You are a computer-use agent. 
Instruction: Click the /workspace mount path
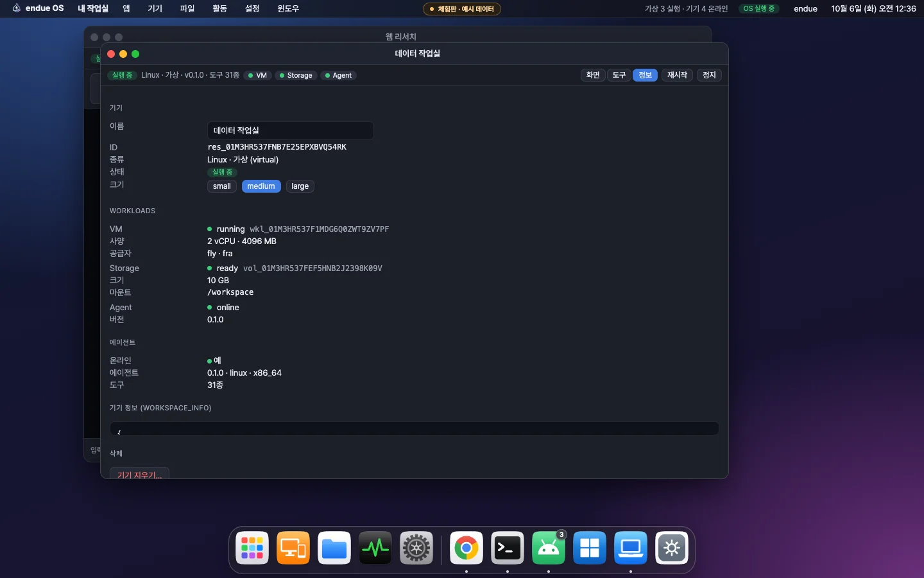[230, 292]
